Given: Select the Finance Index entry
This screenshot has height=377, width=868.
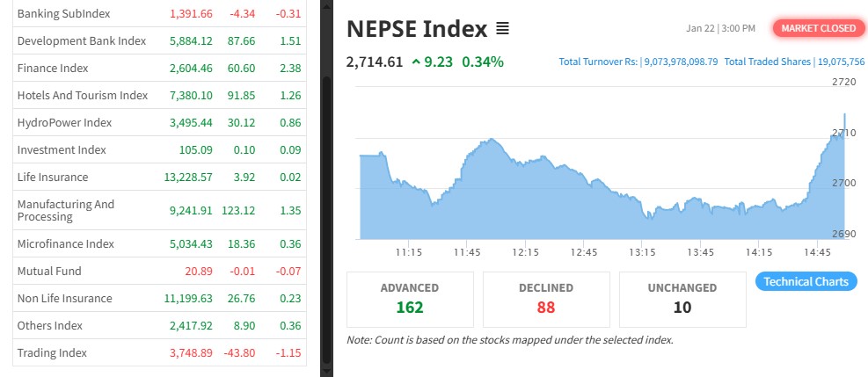Looking at the screenshot, I should [53, 68].
